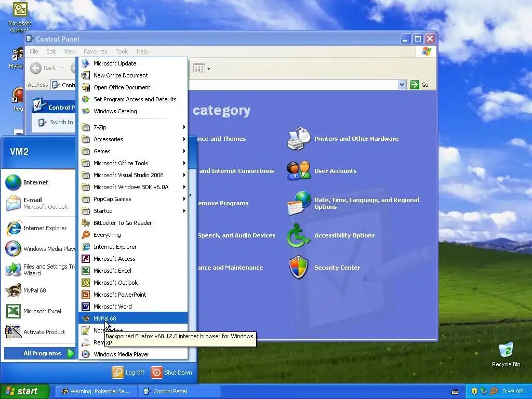The image size is (532, 399).
Task: Click the Internet globe icon in Start menu
Action: (x=13, y=182)
